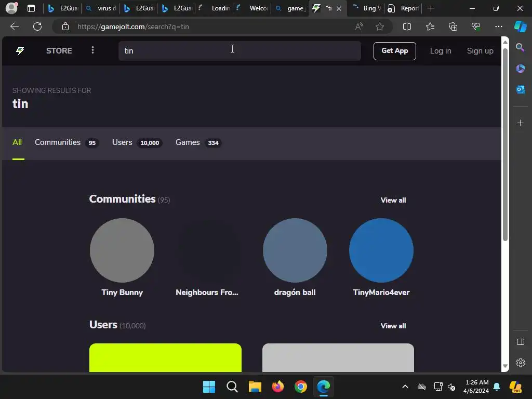Viewport: 532px width, 399px height.
Task: Open Read aloud in address bar
Action: click(359, 26)
